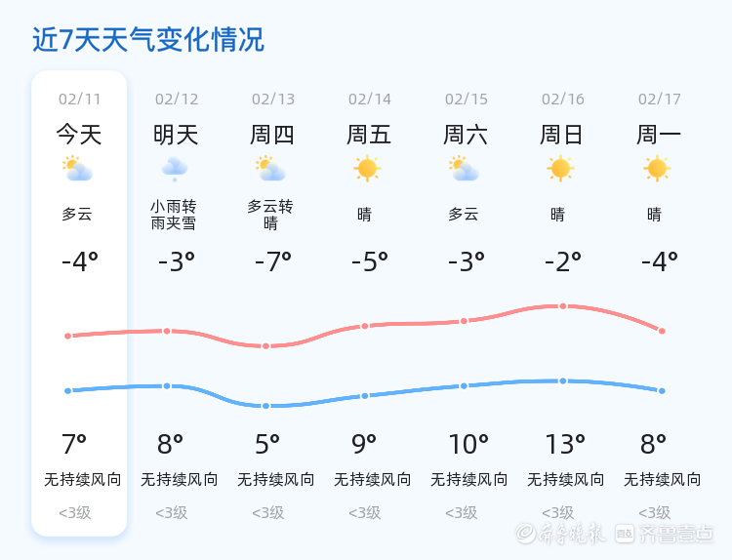Select the 周四 day label

tap(272, 135)
